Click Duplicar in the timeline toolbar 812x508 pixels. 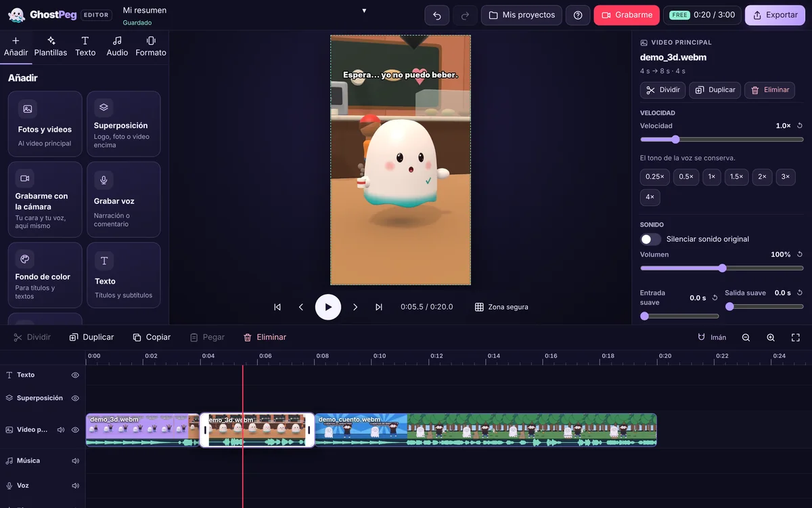click(92, 337)
